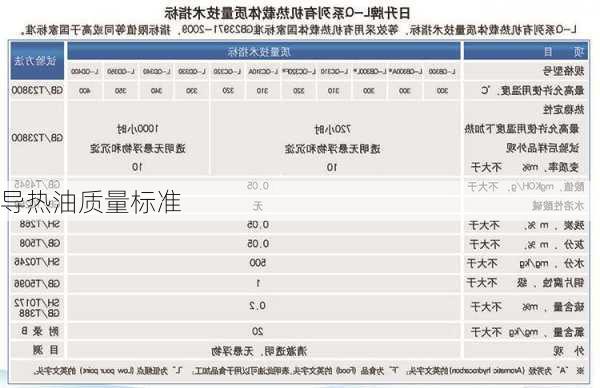Click the test method "附录B"
The width and height of the screenshot is (600, 388).
[x=40, y=331]
